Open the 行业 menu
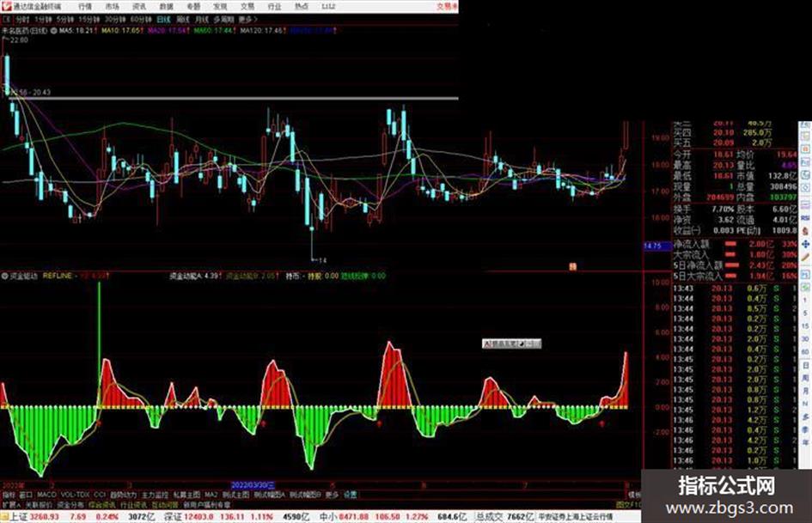812x523 pixels. (274, 6)
